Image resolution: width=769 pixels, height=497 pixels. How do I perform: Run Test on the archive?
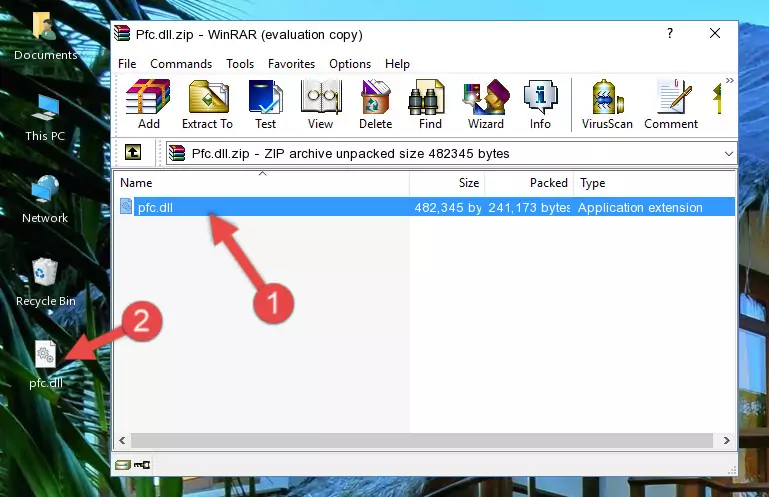[265, 104]
